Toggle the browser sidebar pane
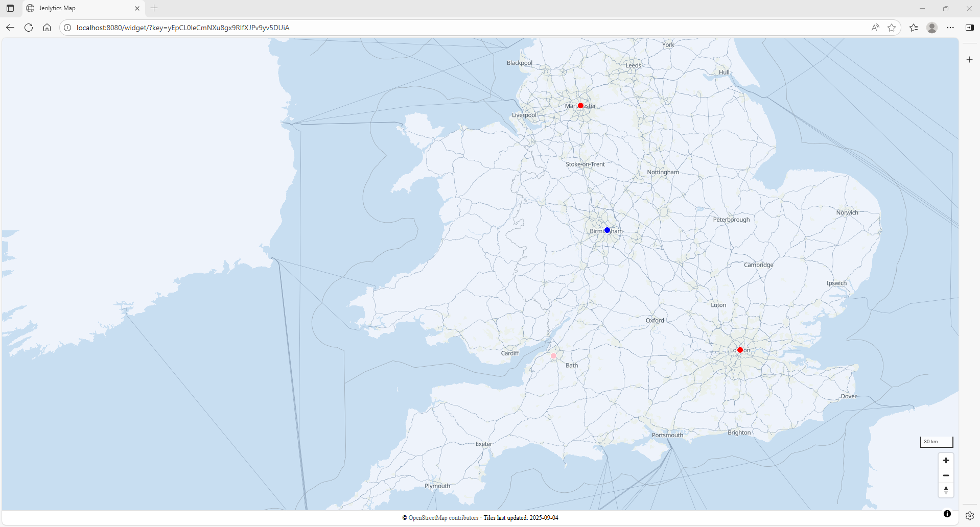Screen dimensions: 980x527 tap(969, 28)
